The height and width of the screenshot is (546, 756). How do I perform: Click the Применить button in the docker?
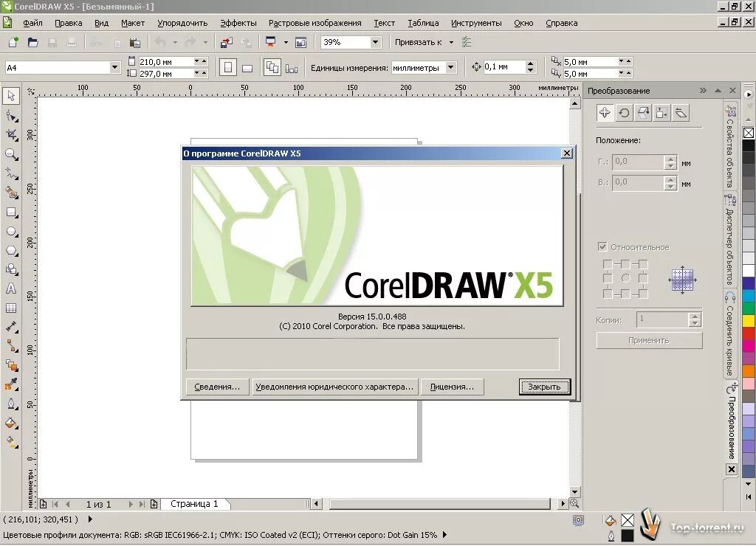(649, 340)
